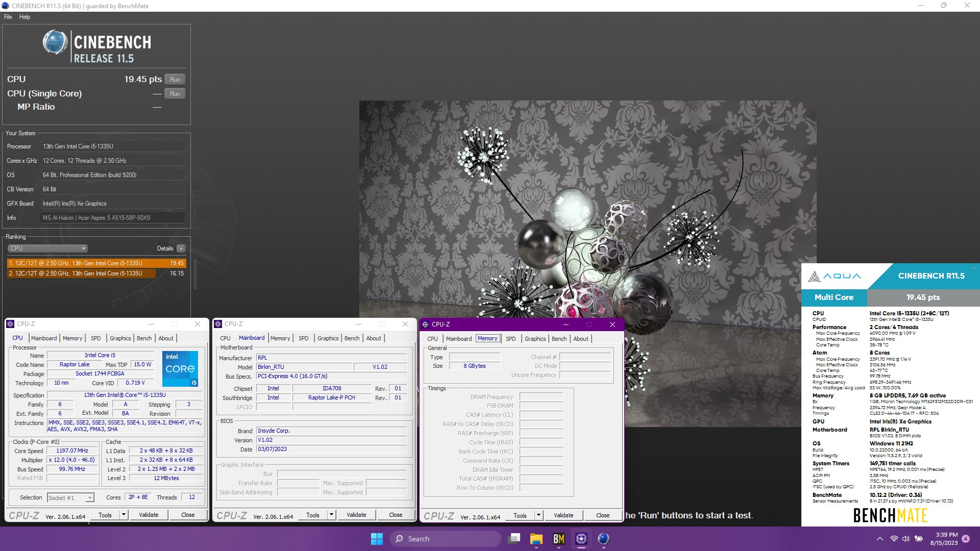Open Mainboard tab in purple CPU-Z window
Screen dimensions: 980x551
(459, 339)
